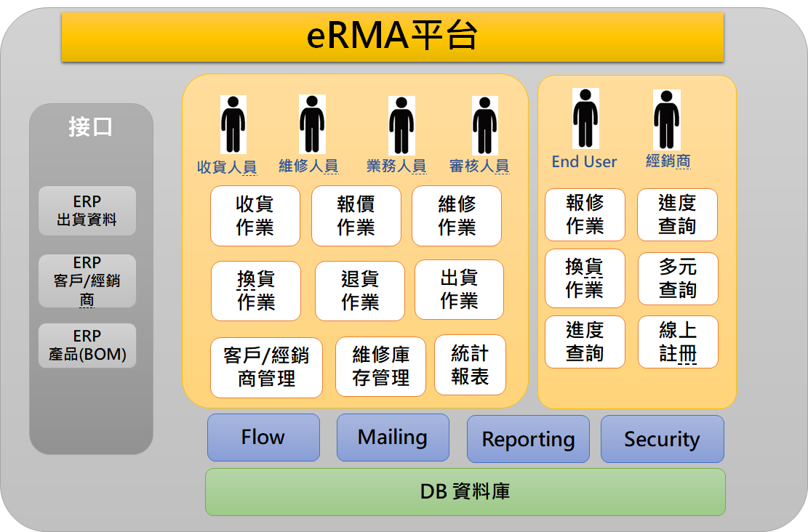Select the 多元查詢 box
The image size is (808, 532).
678,278
